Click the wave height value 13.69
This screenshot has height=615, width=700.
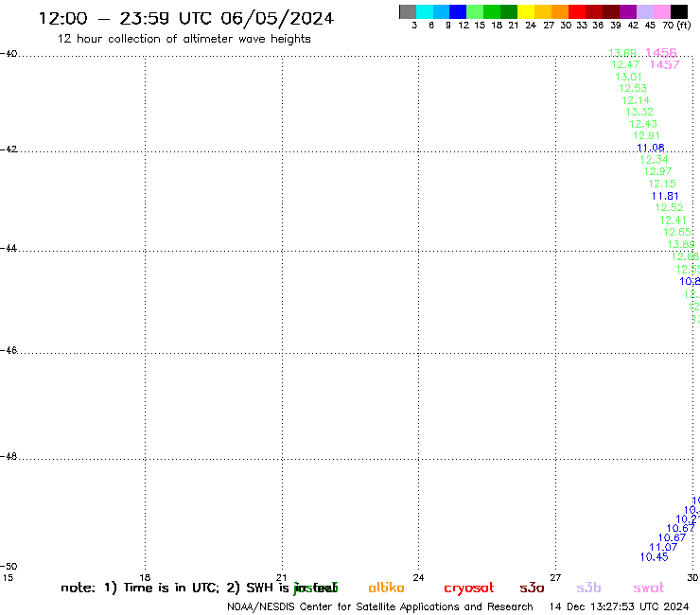coord(622,53)
